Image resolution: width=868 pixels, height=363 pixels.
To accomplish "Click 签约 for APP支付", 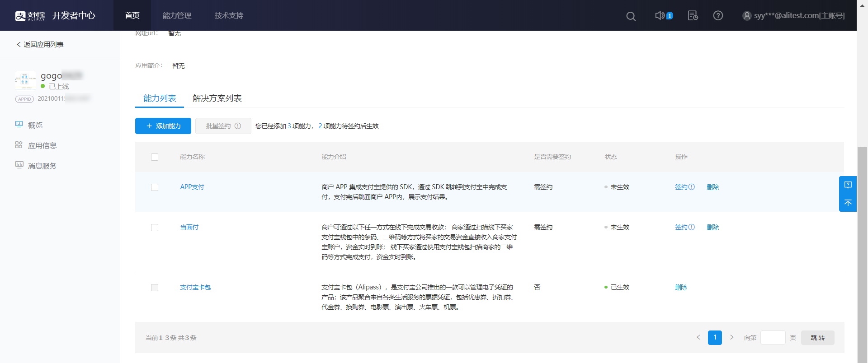I will point(681,187).
